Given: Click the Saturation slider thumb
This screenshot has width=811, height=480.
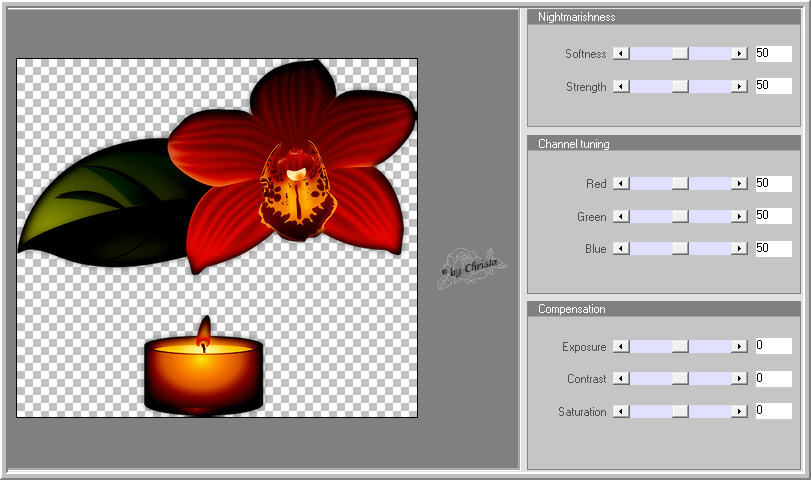Looking at the screenshot, I should click(680, 411).
